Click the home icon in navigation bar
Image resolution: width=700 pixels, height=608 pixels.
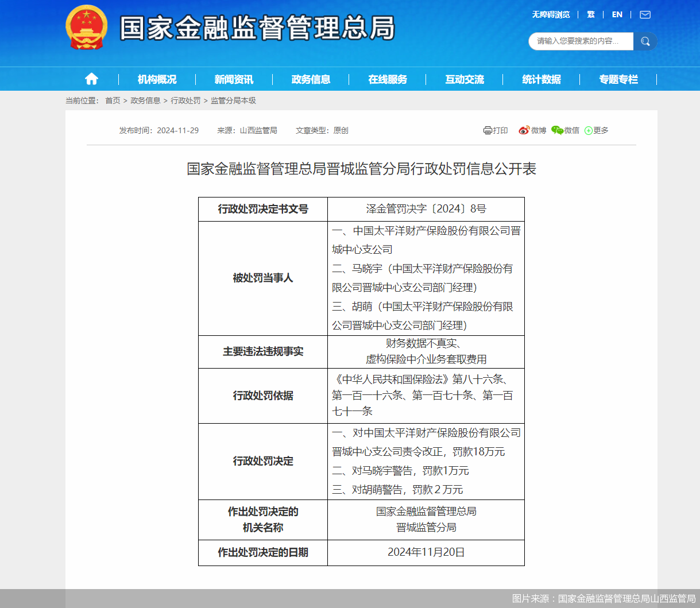pos(91,79)
